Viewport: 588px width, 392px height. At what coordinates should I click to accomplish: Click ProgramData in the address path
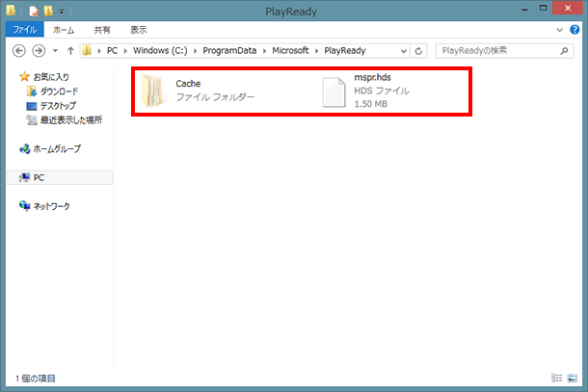pyautogui.click(x=229, y=51)
